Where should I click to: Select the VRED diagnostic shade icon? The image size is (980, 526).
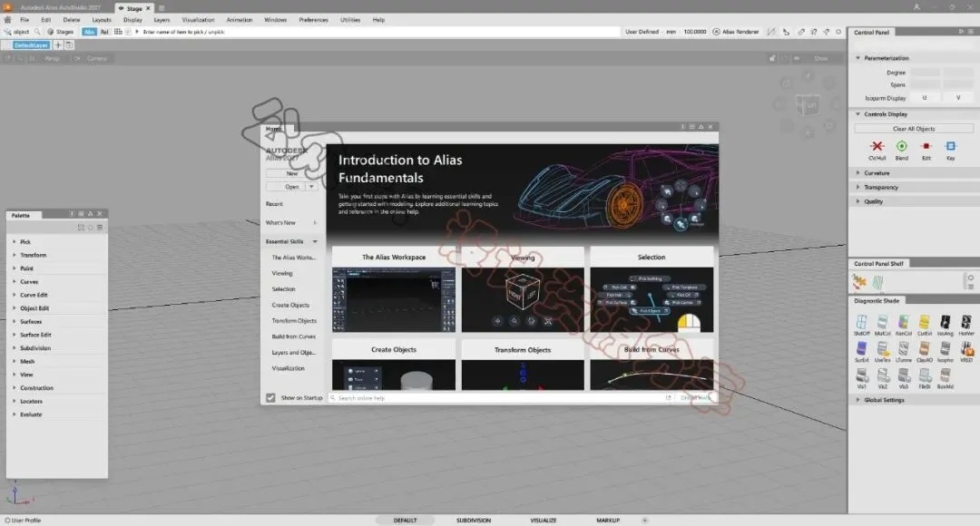click(x=966, y=348)
